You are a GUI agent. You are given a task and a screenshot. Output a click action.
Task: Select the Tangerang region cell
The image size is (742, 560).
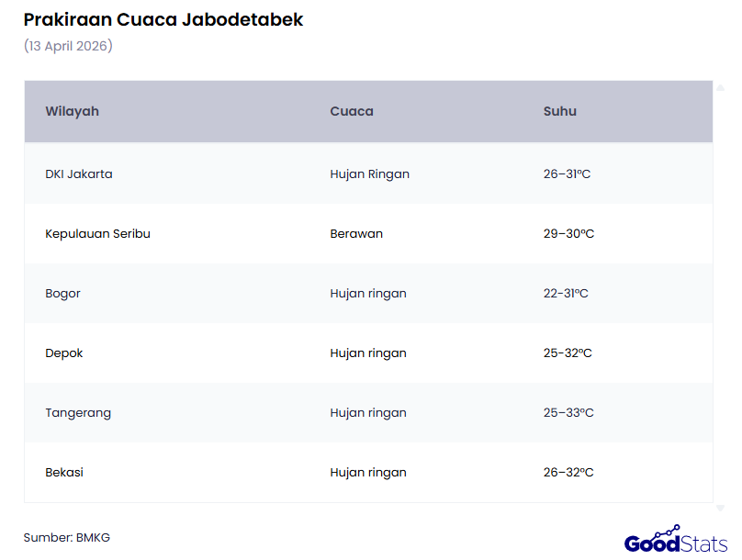point(78,413)
